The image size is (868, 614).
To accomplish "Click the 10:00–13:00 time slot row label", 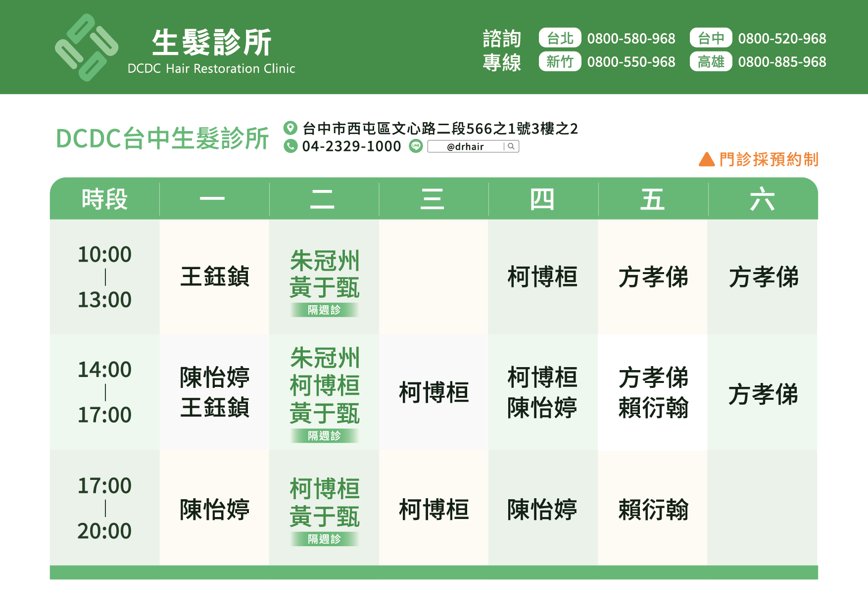I will click(104, 277).
